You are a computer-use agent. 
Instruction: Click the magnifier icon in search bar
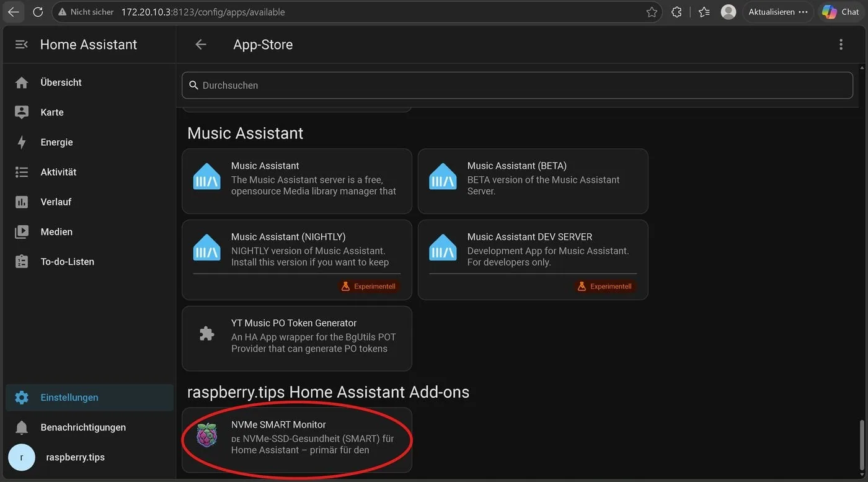[193, 85]
